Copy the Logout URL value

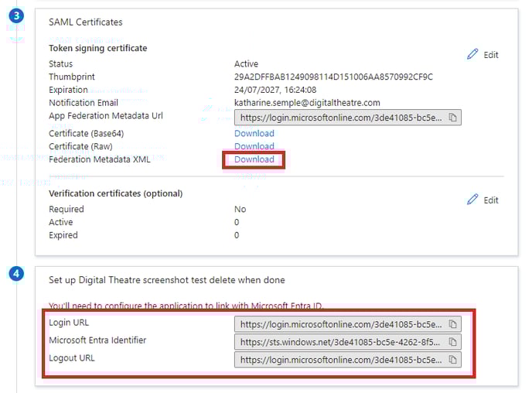coord(452,360)
